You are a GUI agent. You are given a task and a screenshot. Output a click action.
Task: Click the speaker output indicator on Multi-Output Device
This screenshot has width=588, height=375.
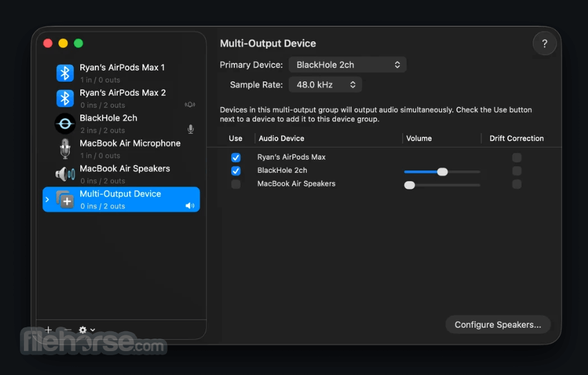click(x=190, y=205)
